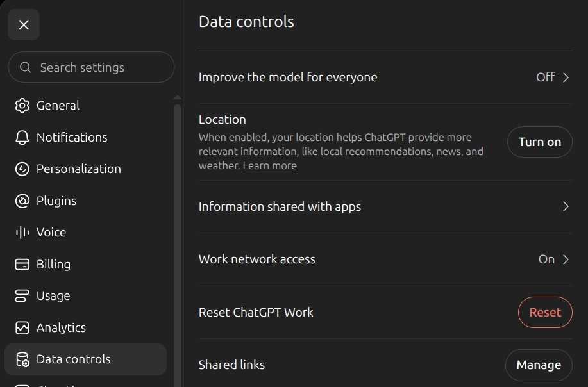This screenshot has height=387, width=588.
Task: Open the Location Learn more link
Action: tap(269, 165)
